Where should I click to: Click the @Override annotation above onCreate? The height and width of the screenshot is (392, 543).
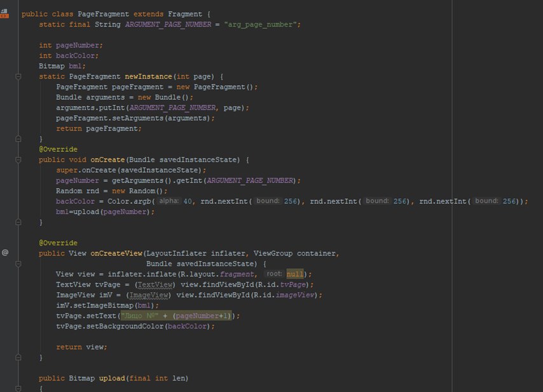(x=58, y=149)
